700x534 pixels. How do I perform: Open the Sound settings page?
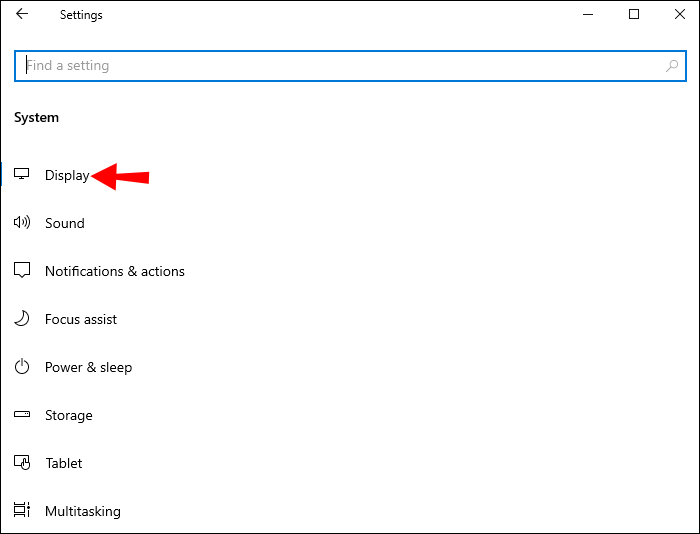click(65, 223)
